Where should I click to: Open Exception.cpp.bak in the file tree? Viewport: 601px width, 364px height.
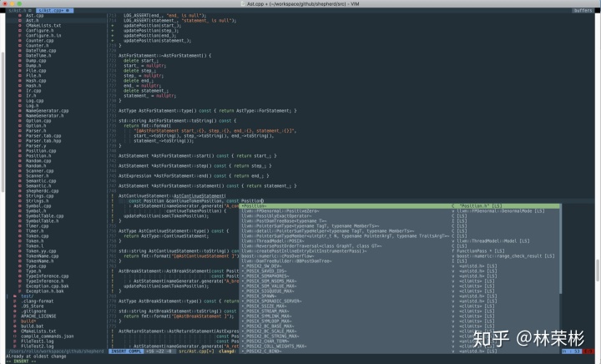pyautogui.click(x=47, y=286)
